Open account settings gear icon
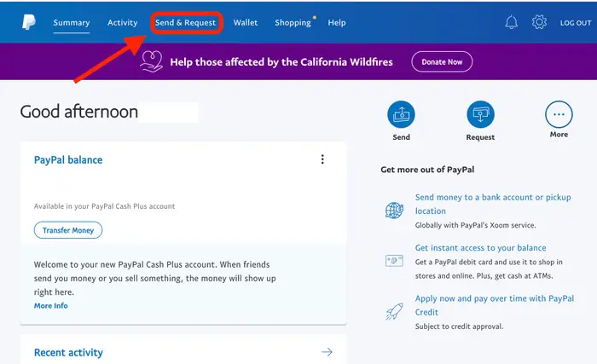597x364 pixels. pyautogui.click(x=539, y=22)
